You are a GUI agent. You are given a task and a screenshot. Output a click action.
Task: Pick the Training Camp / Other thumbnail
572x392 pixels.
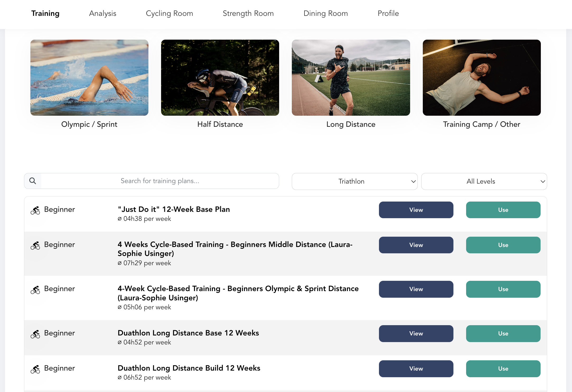click(481, 78)
